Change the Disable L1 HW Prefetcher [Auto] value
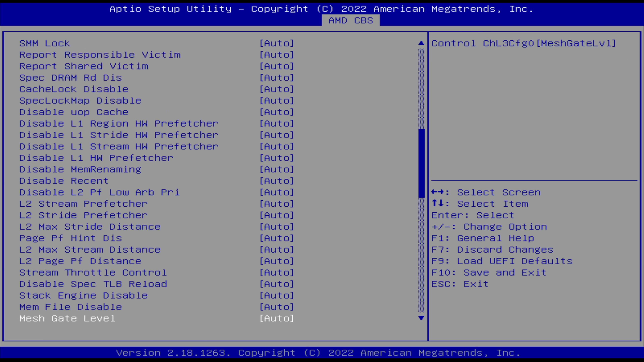Image resolution: width=644 pixels, height=362 pixels. tap(277, 158)
